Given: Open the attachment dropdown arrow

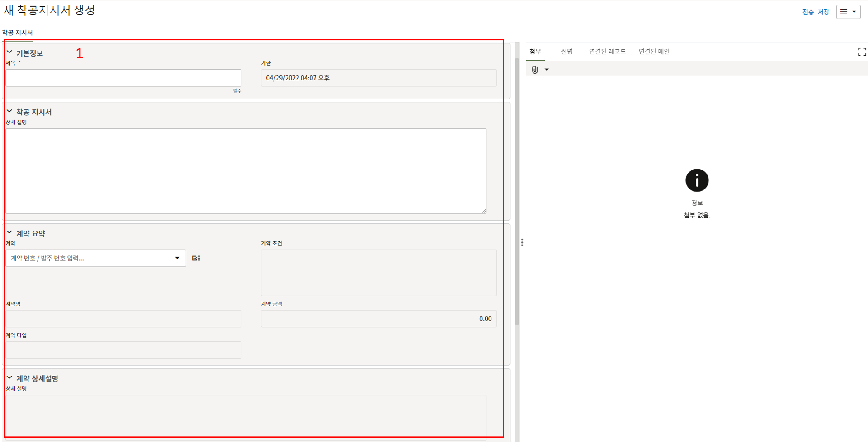Looking at the screenshot, I should (x=547, y=70).
